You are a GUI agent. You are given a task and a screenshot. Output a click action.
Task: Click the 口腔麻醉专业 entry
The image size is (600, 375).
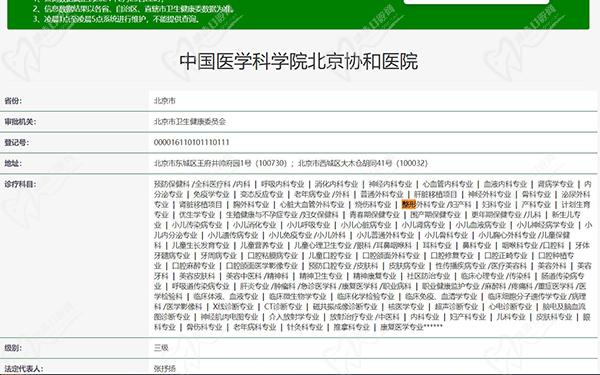coord(193,266)
